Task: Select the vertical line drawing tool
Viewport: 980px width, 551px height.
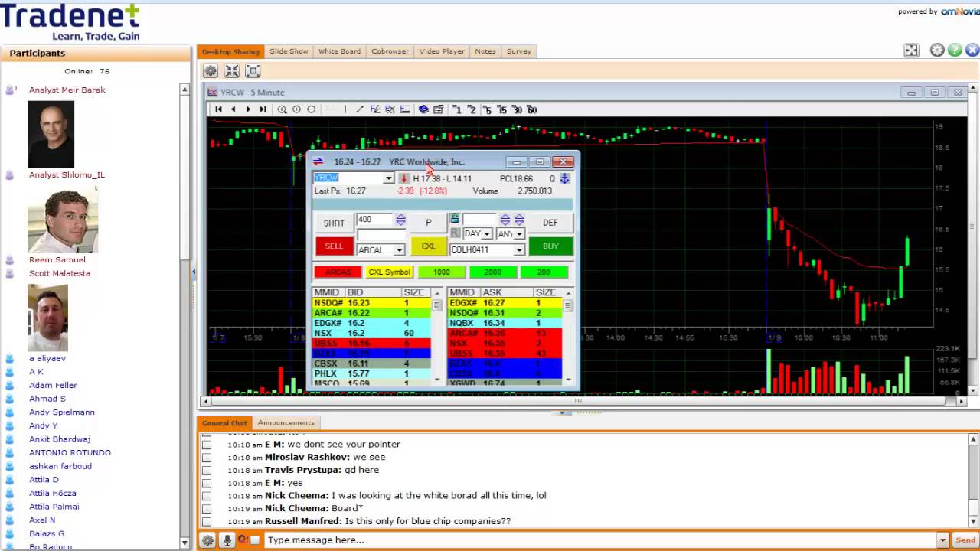Action: [345, 109]
